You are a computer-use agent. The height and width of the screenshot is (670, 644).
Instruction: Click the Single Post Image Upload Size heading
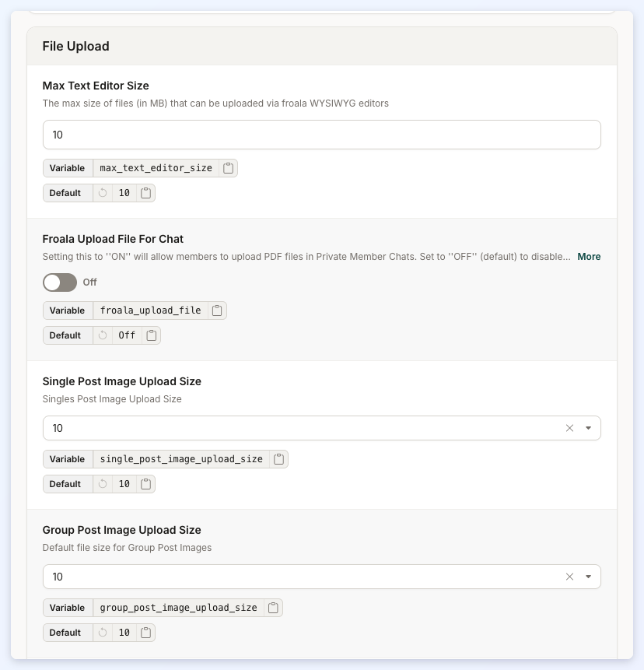[121, 381]
